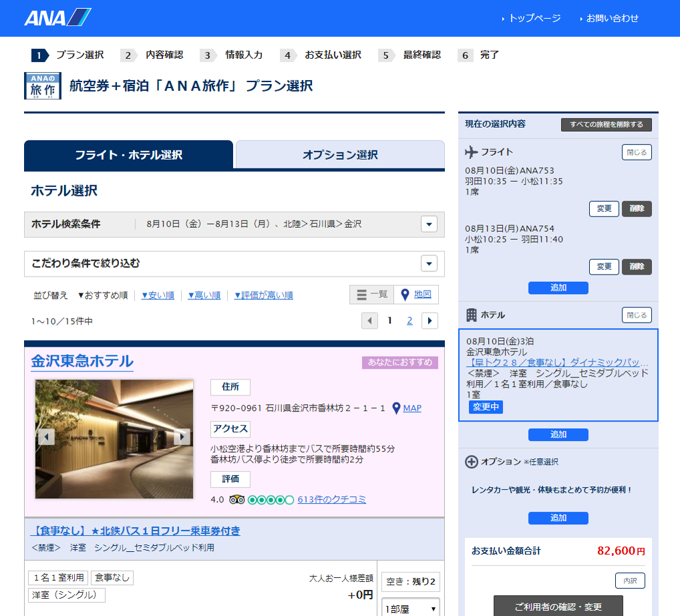Click TripAdvisor owl rating icon
The height and width of the screenshot is (616, 680).
pos(236,500)
